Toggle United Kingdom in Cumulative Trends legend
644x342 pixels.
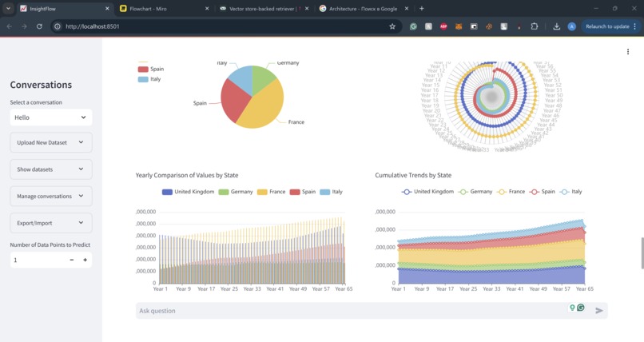427,192
